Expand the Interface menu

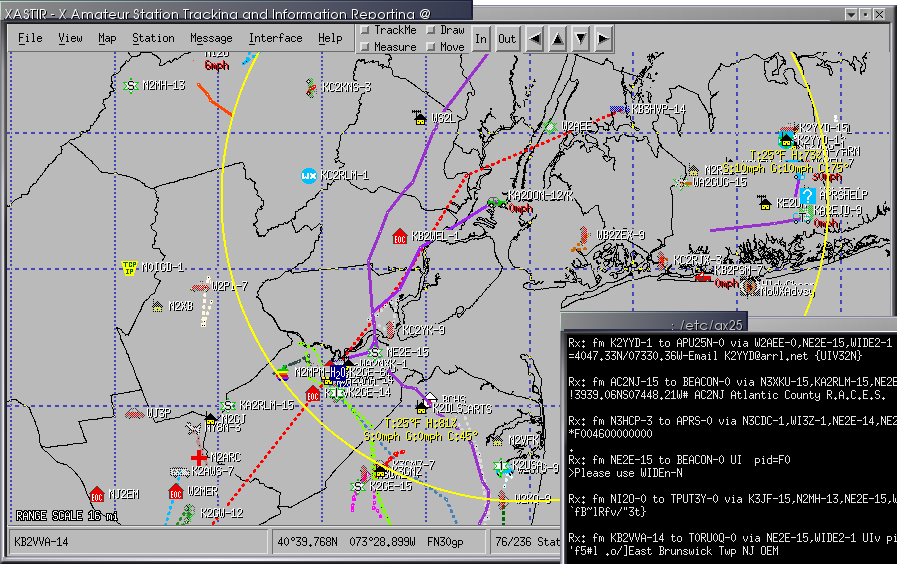coord(275,38)
